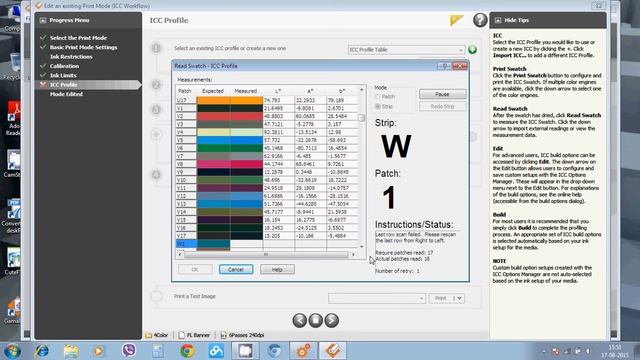Go to Select the Print Mode step

coord(78,38)
